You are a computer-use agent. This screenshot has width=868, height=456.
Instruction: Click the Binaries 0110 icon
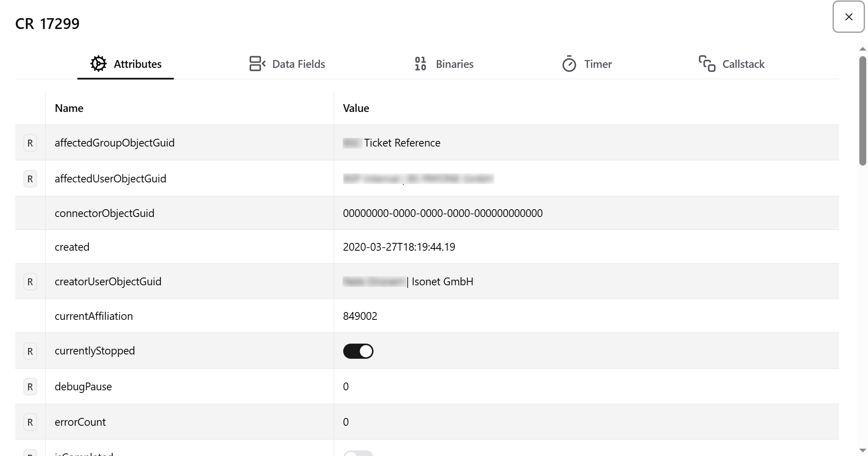(x=420, y=64)
